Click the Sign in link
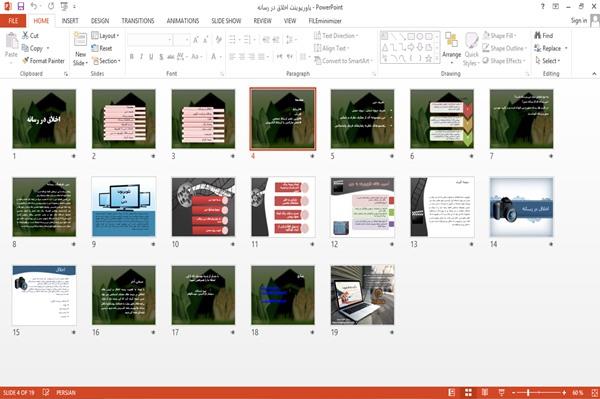The height and width of the screenshot is (399, 600). (x=579, y=21)
